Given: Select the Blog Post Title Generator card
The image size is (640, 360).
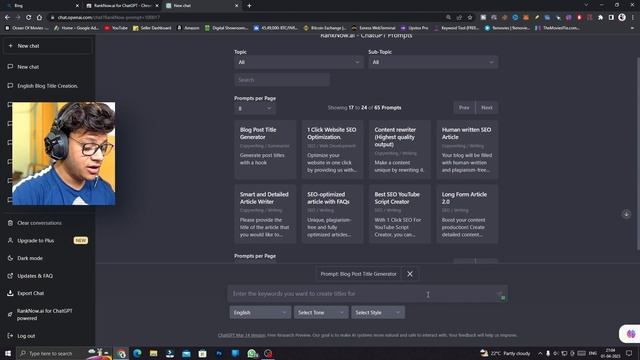Looking at the screenshot, I should tap(265, 149).
